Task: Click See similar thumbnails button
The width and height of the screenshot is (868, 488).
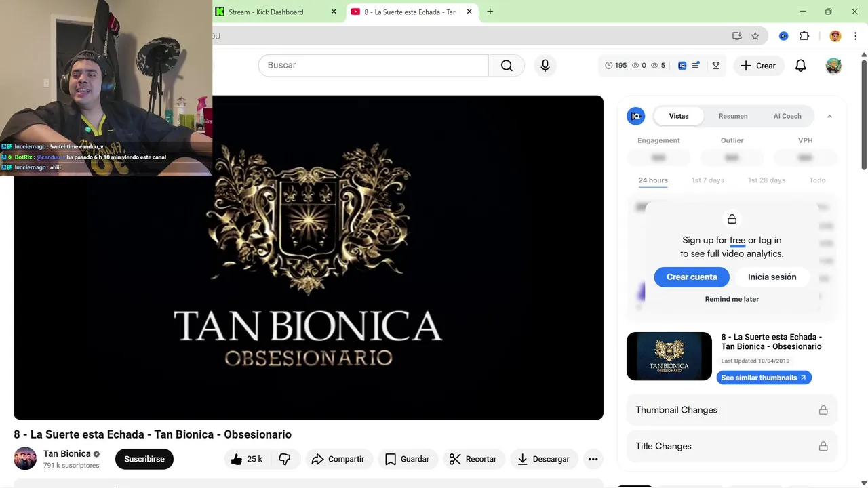Action: click(x=764, y=378)
